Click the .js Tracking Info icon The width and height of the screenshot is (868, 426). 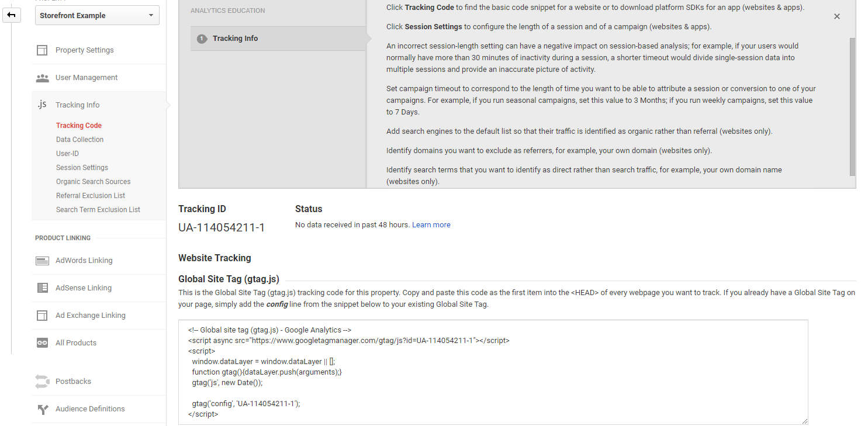42,105
